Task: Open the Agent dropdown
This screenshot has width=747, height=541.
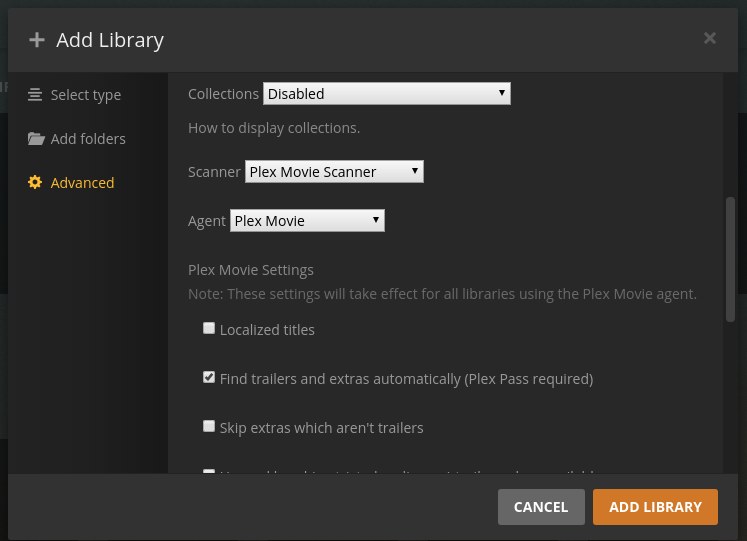Action: (x=307, y=221)
